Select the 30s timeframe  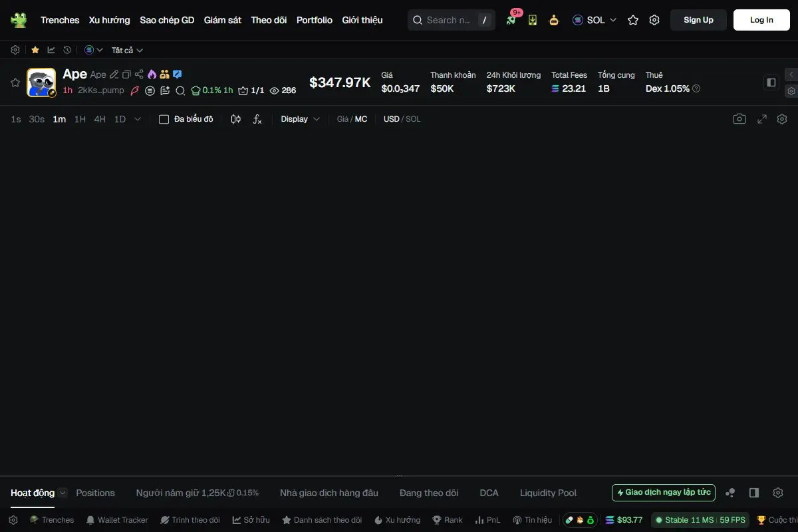(37, 119)
